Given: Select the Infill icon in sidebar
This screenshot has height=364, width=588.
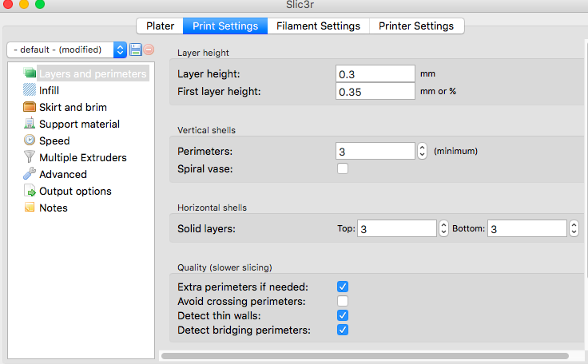Looking at the screenshot, I should point(30,90).
